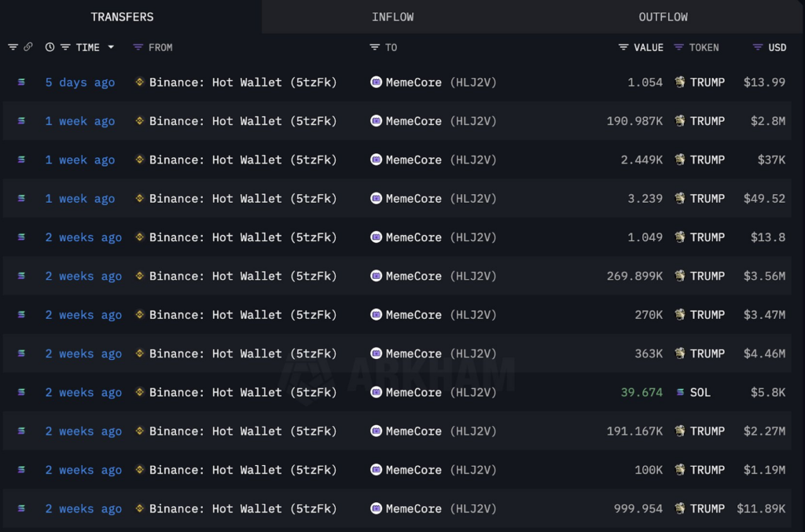Open the TOKEN column filter icon
The height and width of the screenshot is (532, 805).
[678, 47]
